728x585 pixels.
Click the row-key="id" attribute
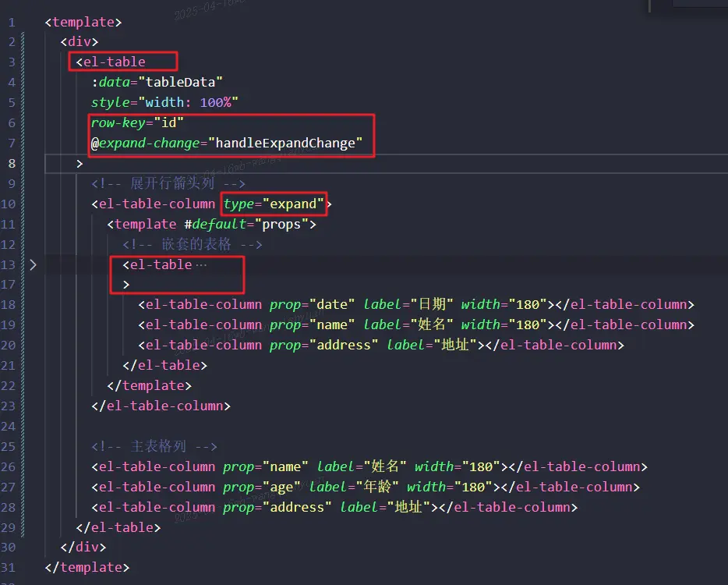tap(137, 122)
